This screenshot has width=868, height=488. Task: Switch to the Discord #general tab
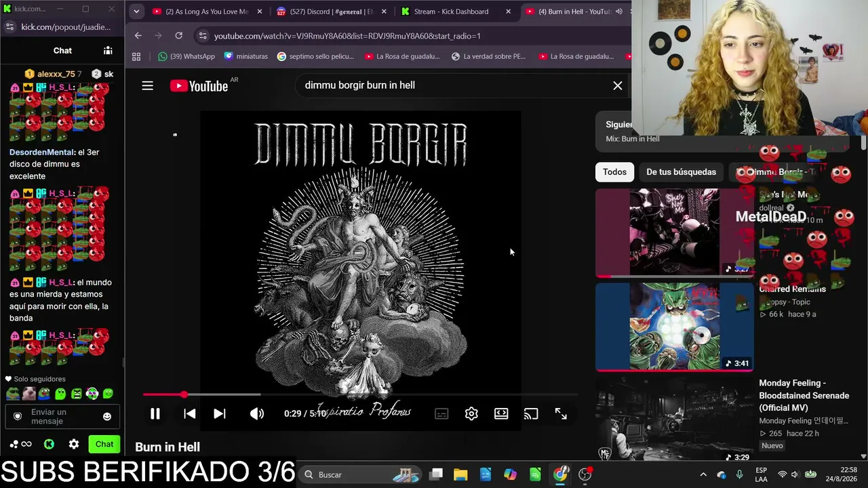click(x=332, y=12)
